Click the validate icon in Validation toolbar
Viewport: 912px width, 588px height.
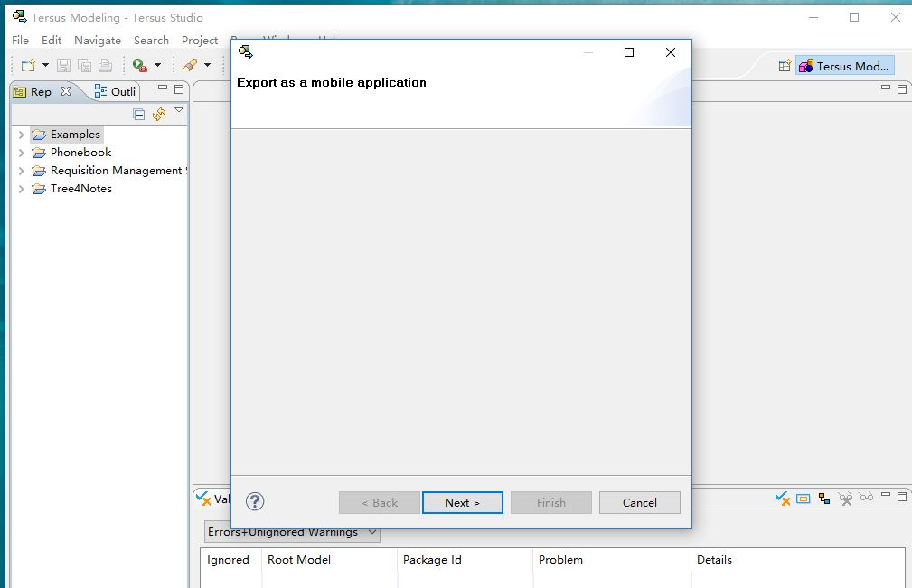tap(783, 498)
